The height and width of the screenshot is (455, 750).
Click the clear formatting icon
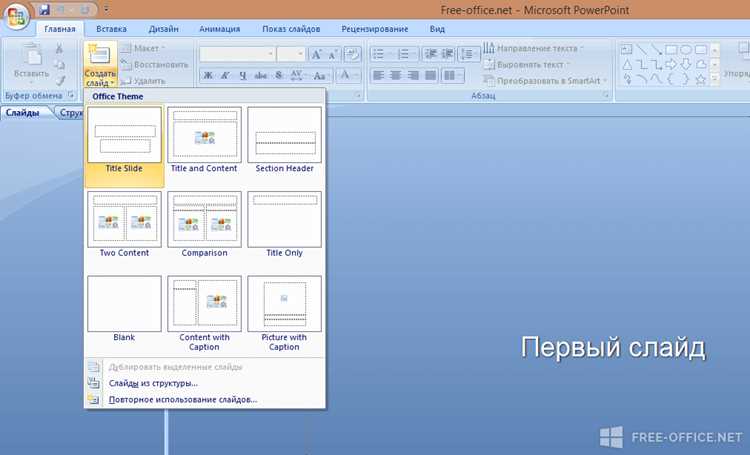point(353,54)
